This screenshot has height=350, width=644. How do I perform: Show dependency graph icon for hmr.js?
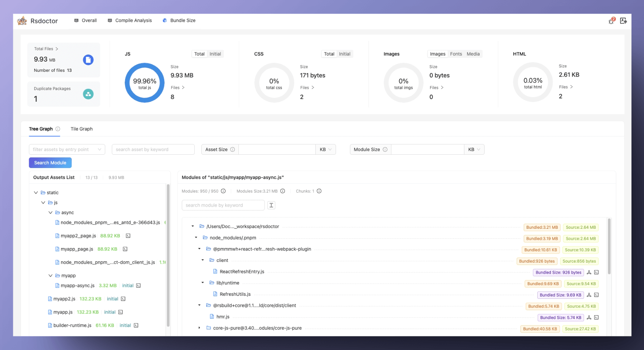[589, 318]
